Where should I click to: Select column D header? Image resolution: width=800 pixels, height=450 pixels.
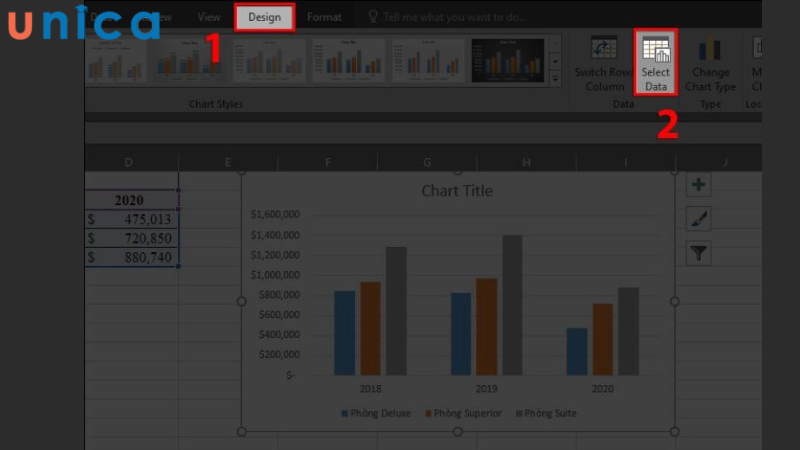pos(129,162)
